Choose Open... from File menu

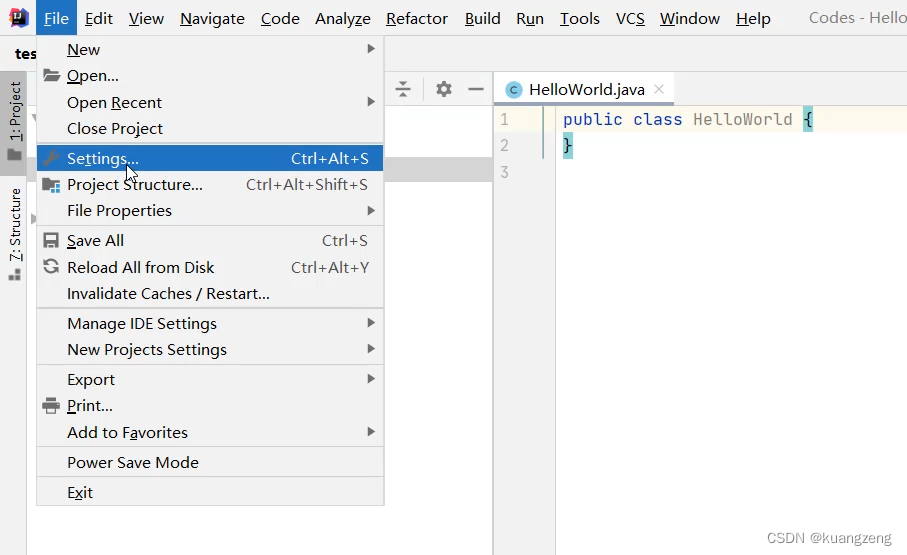pyautogui.click(x=210, y=75)
